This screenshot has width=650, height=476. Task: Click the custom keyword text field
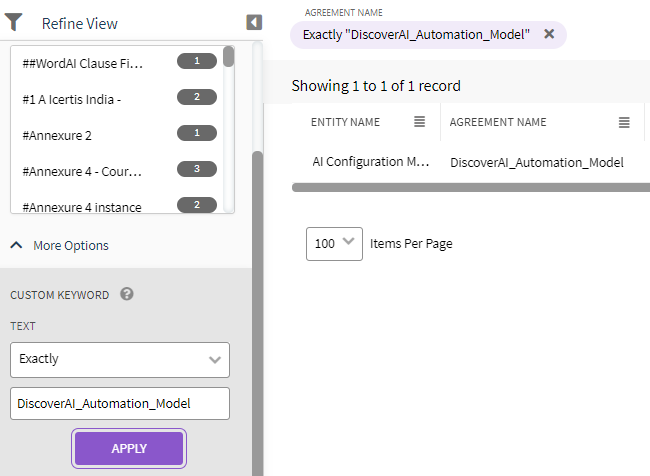click(120, 403)
